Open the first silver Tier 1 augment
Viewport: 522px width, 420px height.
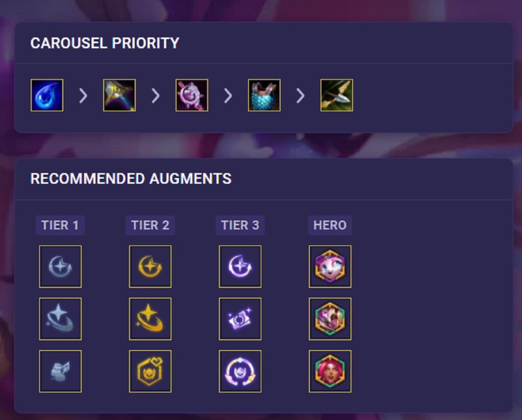pyautogui.click(x=60, y=267)
